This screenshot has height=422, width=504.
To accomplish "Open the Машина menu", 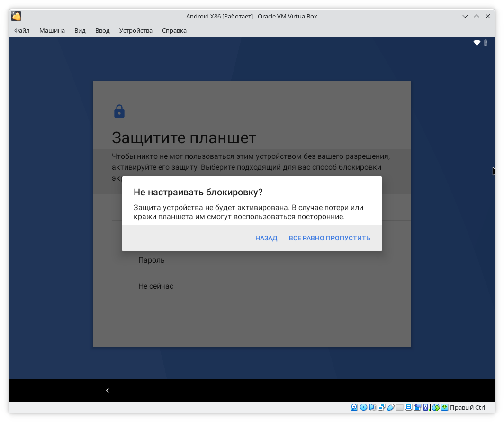I will [x=52, y=31].
